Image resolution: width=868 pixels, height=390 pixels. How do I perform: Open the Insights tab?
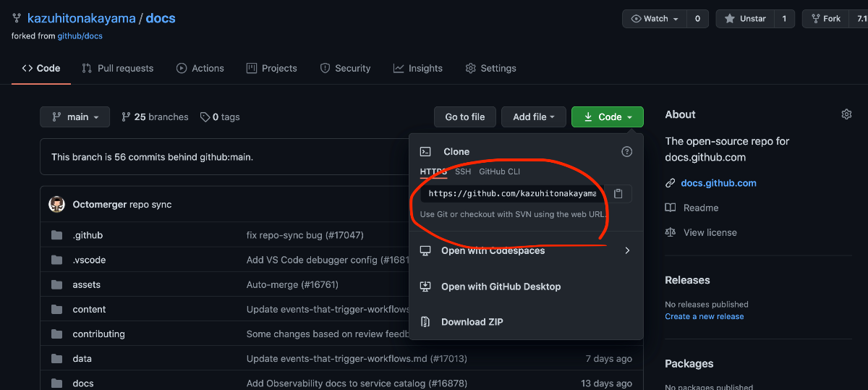(x=417, y=68)
